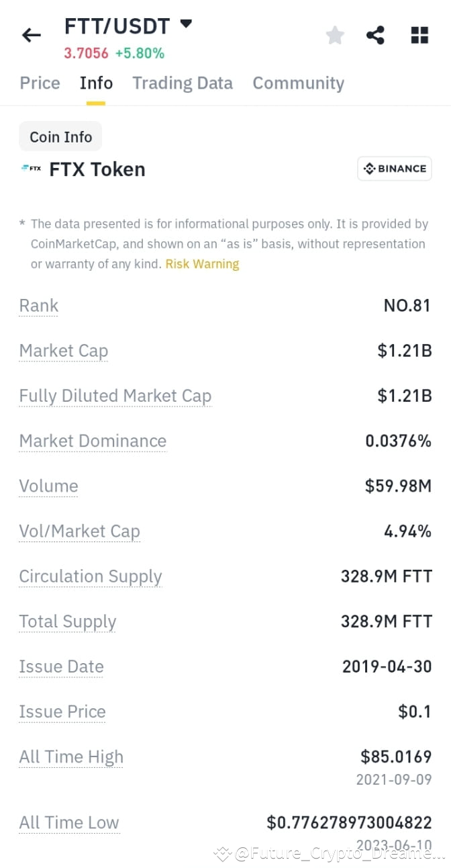Image resolution: width=451 pixels, height=868 pixels.
Task: Tap the Binance exchange badge
Action: pyautogui.click(x=395, y=169)
